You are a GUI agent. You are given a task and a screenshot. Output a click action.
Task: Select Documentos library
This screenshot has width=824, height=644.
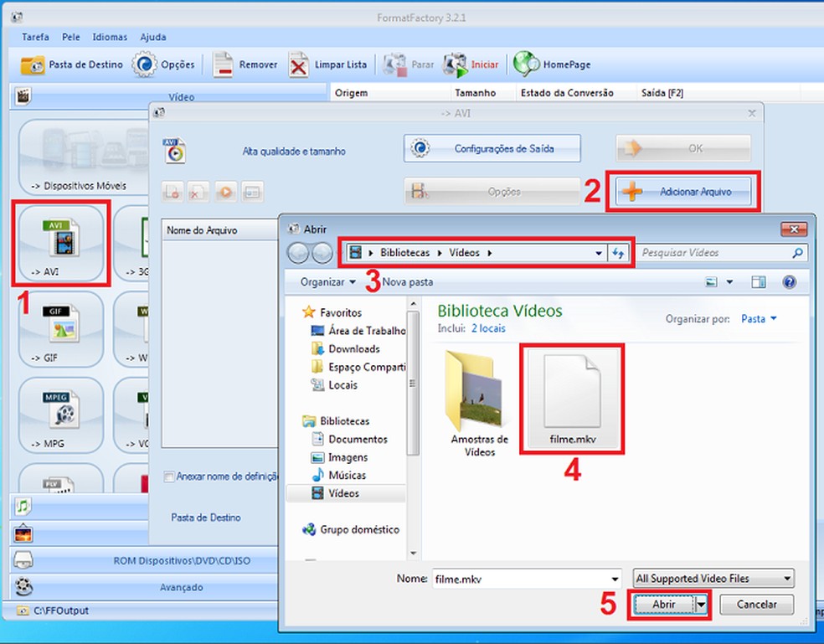coord(350,439)
